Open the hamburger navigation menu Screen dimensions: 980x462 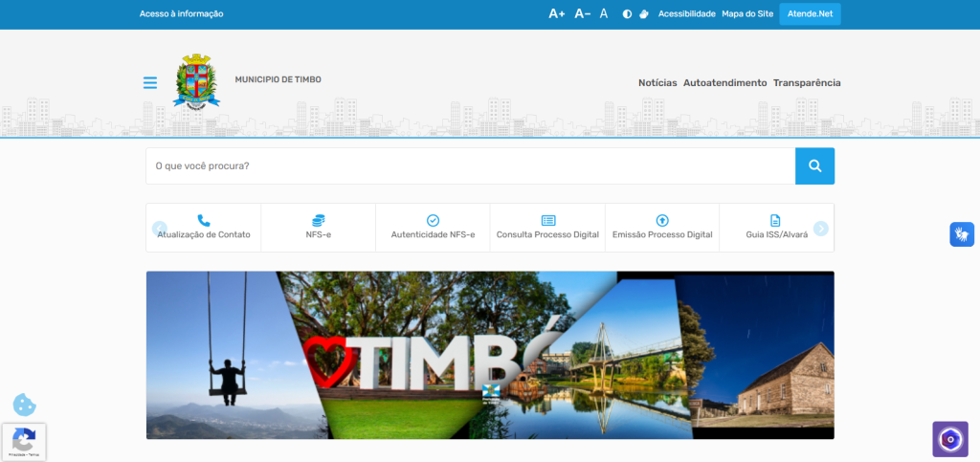(150, 83)
